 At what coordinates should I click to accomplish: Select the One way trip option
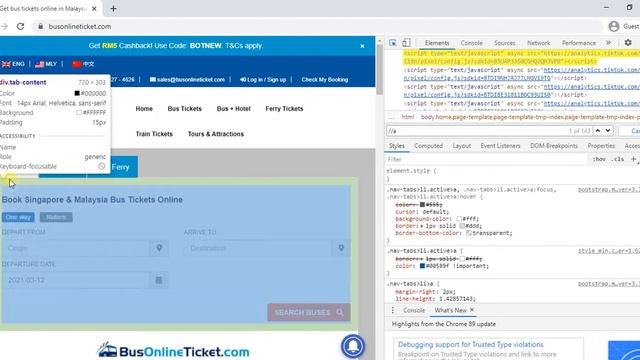click(18, 217)
